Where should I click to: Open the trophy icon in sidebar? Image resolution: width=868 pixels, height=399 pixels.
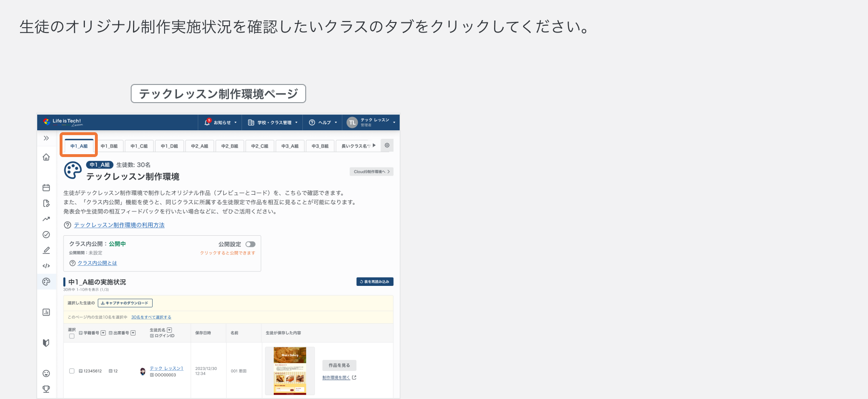pyautogui.click(x=46, y=389)
